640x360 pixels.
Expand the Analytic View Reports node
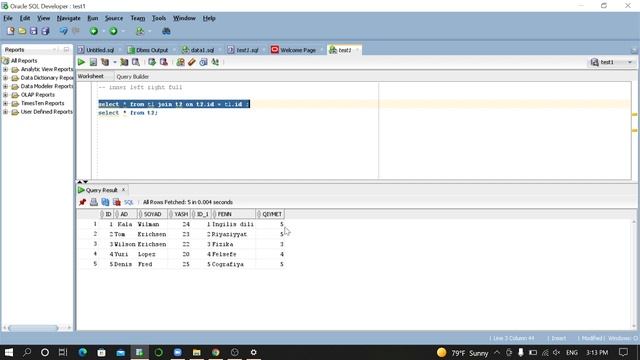click(x=6, y=69)
